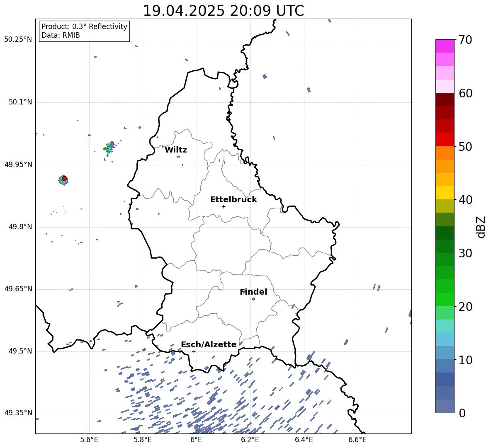Click the Wiltz station cross marker
The image size is (491, 448).
coord(178,157)
